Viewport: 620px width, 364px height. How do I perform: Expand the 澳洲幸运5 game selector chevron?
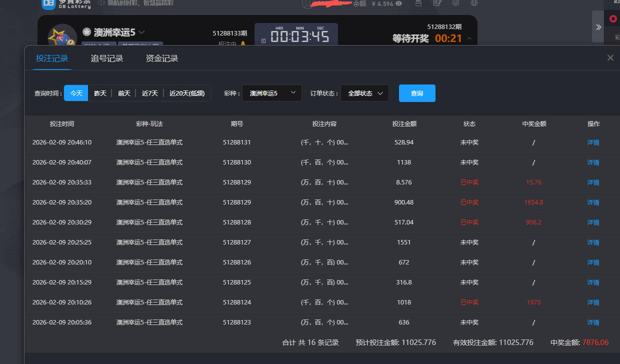pos(141,32)
